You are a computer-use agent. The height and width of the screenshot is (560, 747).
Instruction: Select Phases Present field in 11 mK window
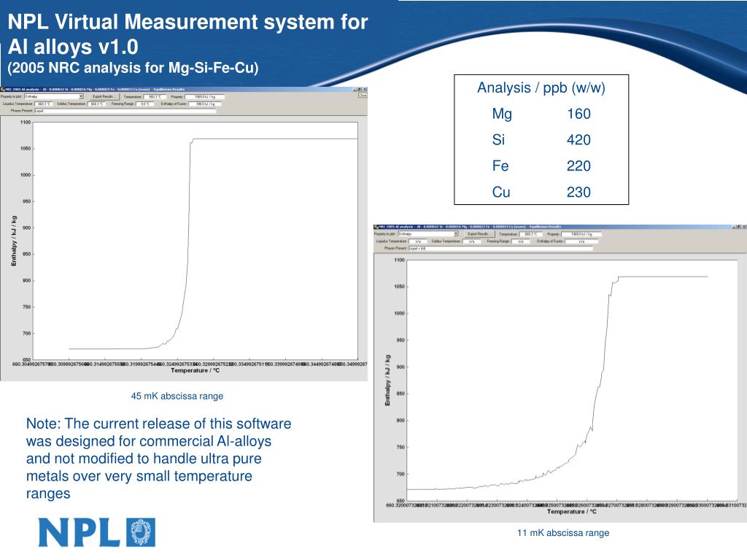click(500, 248)
